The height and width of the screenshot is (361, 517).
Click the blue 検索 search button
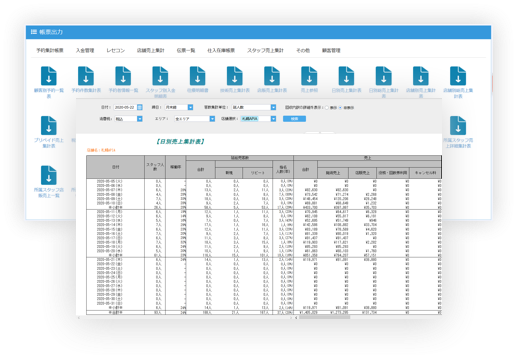(x=294, y=119)
